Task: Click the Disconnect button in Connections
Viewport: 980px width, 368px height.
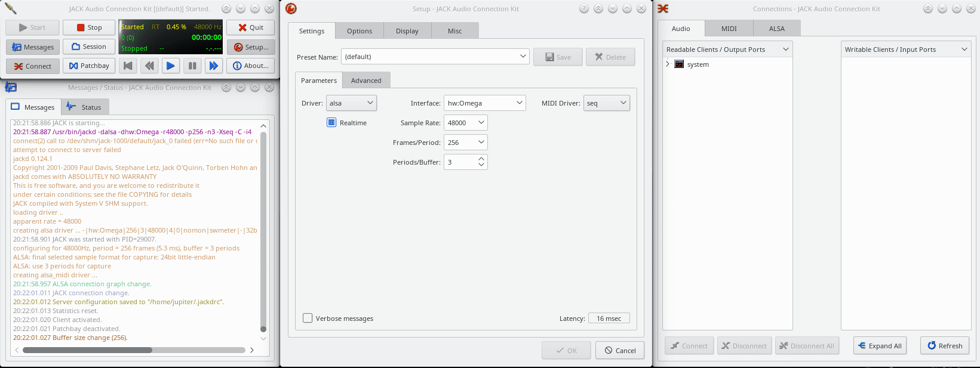Action: 744,345
